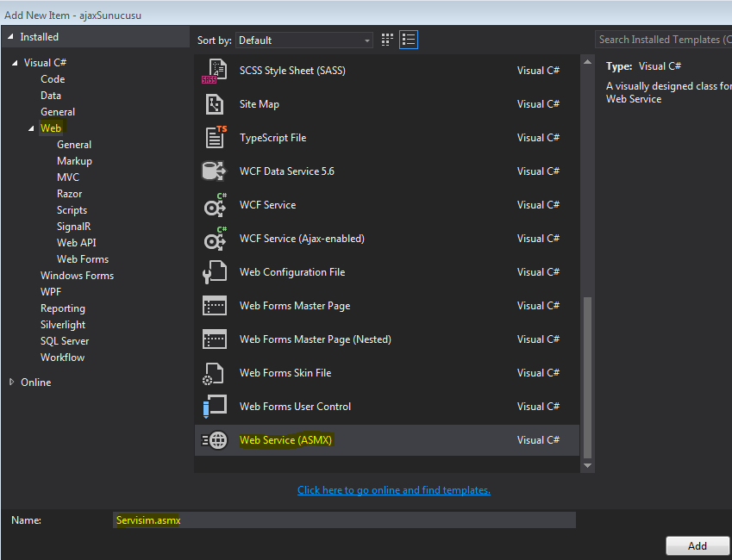Select the "Site Map" template name

tap(260, 104)
